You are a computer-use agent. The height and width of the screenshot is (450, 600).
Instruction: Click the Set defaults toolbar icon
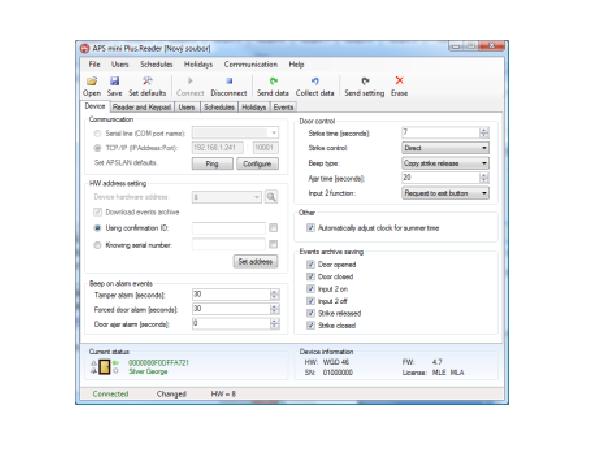pyautogui.click(x=148, y=81)
